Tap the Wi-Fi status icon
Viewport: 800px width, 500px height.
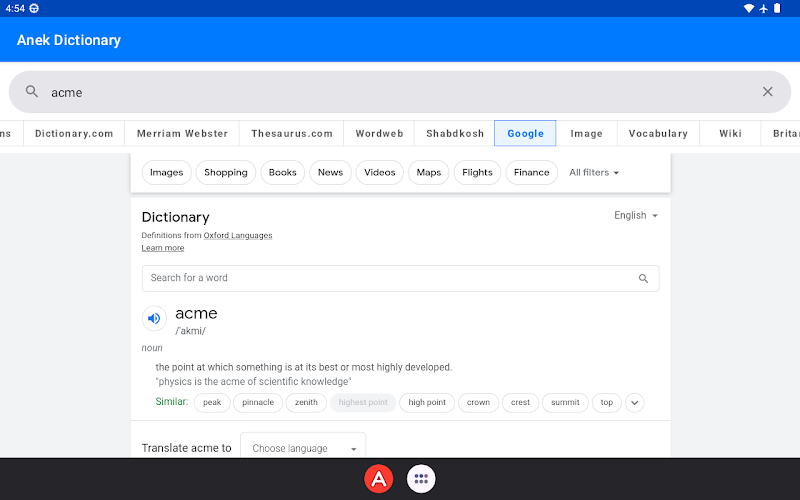pos(748,8)
